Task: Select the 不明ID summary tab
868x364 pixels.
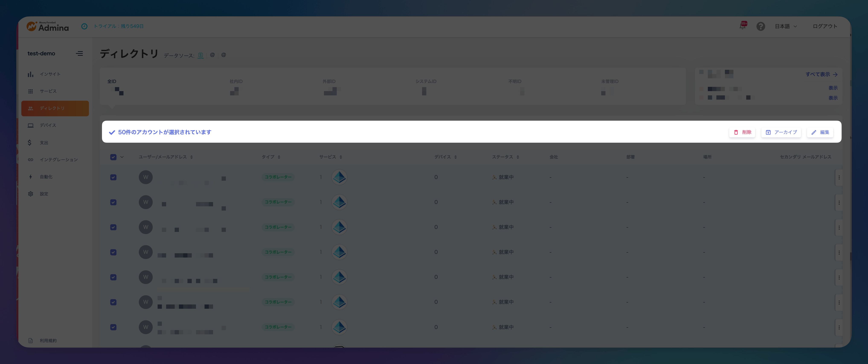Action: click(516, 87)
